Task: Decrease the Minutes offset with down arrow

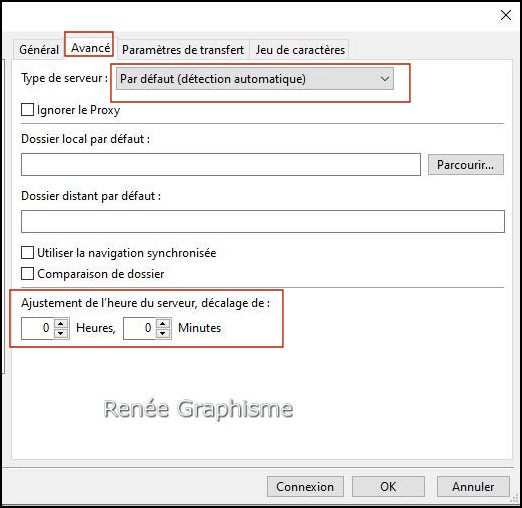Action: (163, 333)
